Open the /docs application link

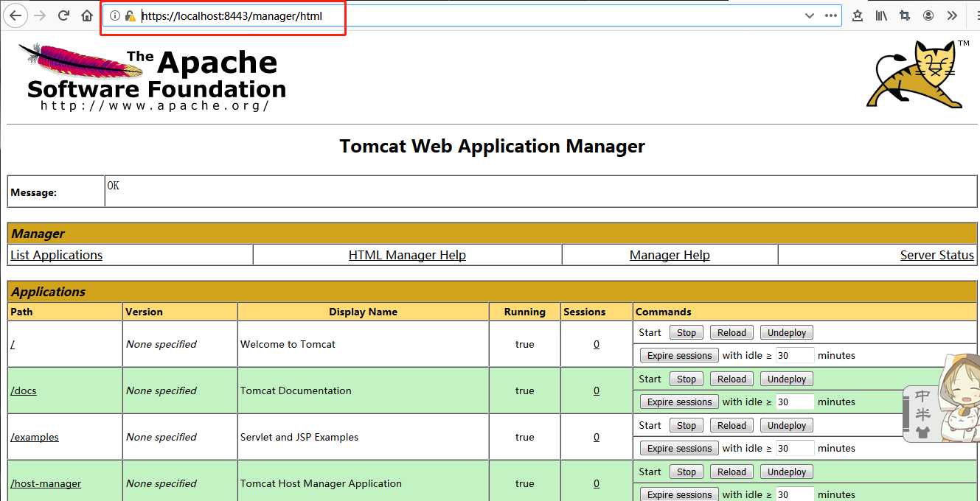pos(23,390)
